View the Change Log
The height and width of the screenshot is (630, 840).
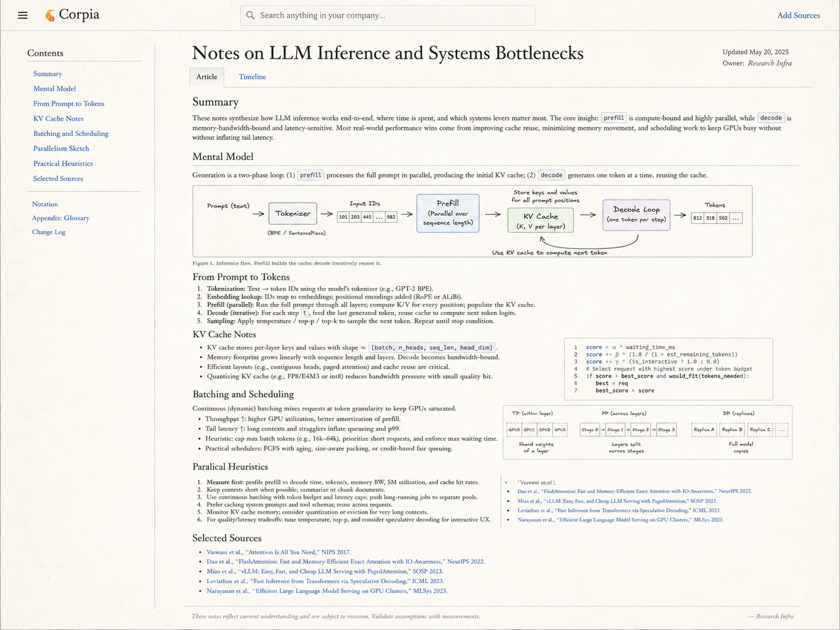(49, 232)
